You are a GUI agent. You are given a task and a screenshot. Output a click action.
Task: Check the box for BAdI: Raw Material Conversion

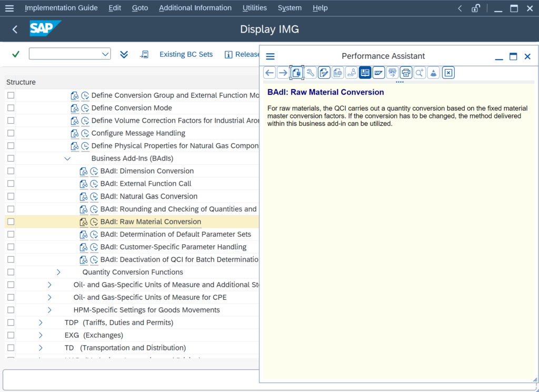pos(11,222)
